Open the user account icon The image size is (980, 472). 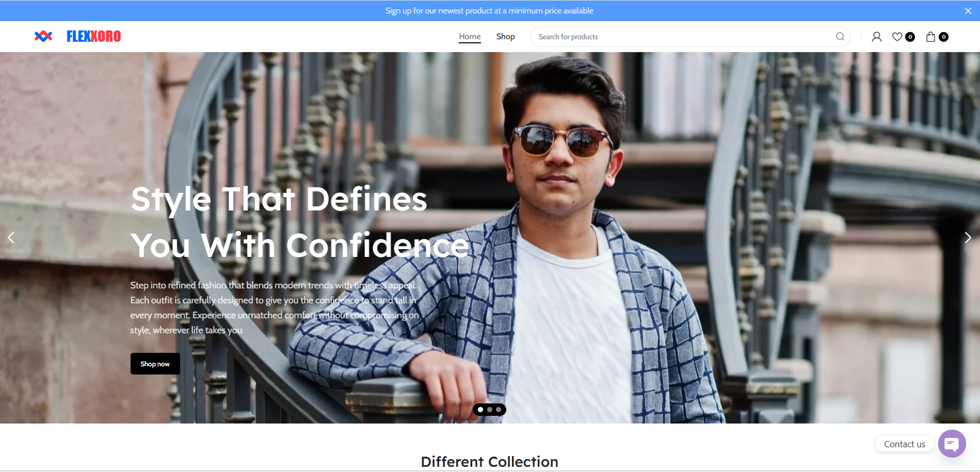876,37
